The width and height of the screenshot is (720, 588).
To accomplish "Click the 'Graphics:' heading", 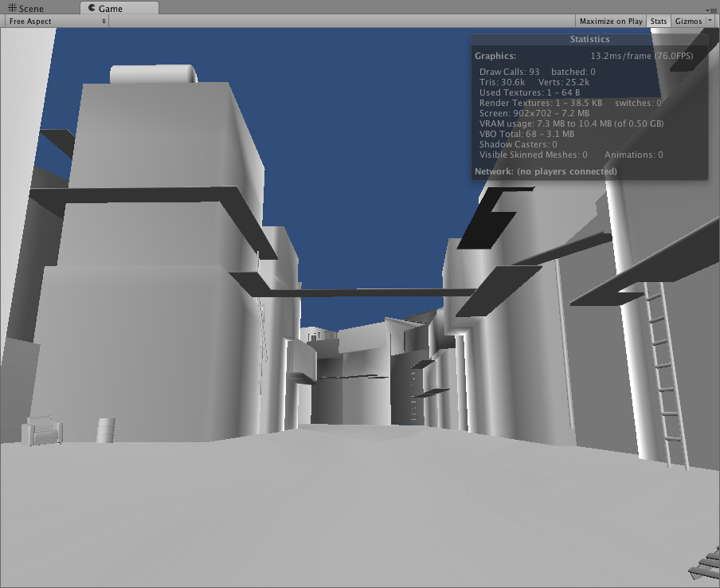I will [x=495, y=56].
